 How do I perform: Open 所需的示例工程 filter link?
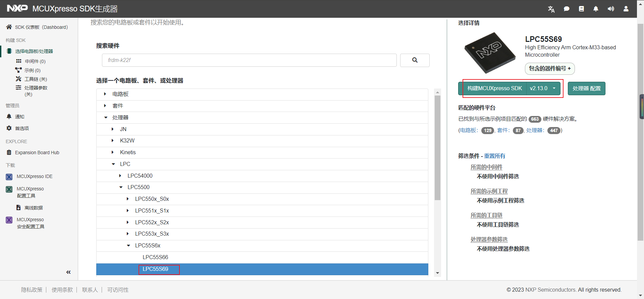(x=489, y=191)
